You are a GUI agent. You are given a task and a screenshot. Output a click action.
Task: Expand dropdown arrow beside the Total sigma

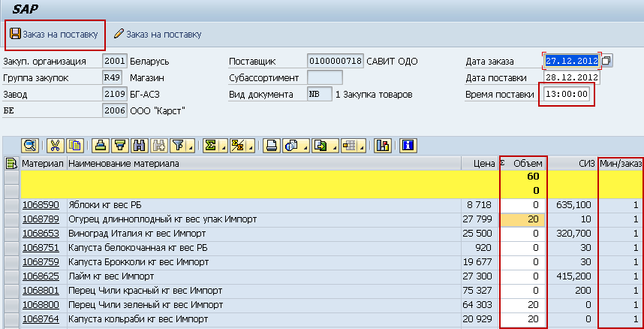[224, 146]
